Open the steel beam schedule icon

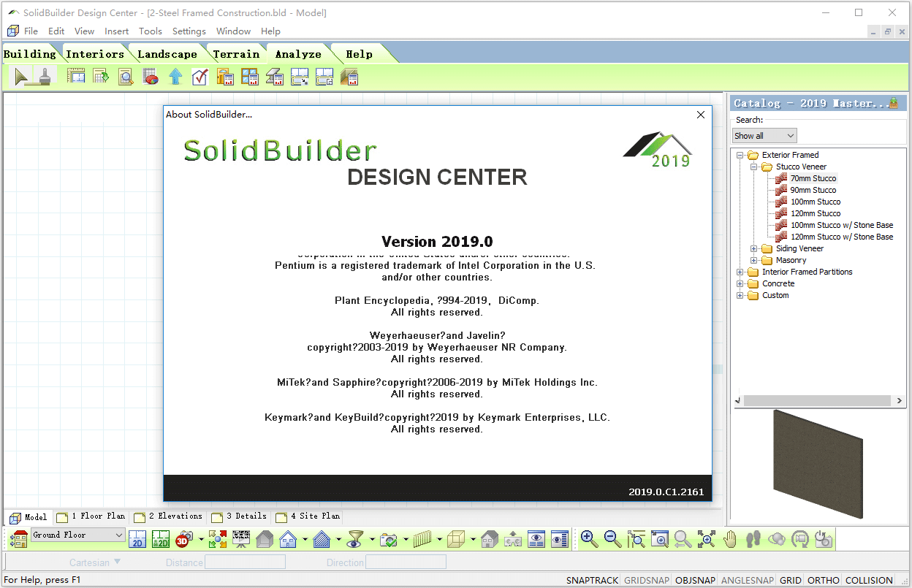click(275, 77)
